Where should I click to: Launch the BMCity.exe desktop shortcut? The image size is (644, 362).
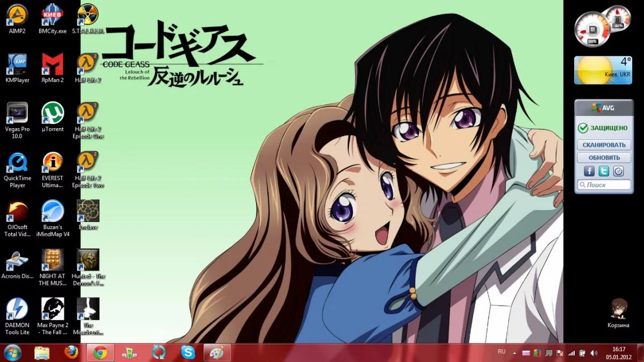53,19
